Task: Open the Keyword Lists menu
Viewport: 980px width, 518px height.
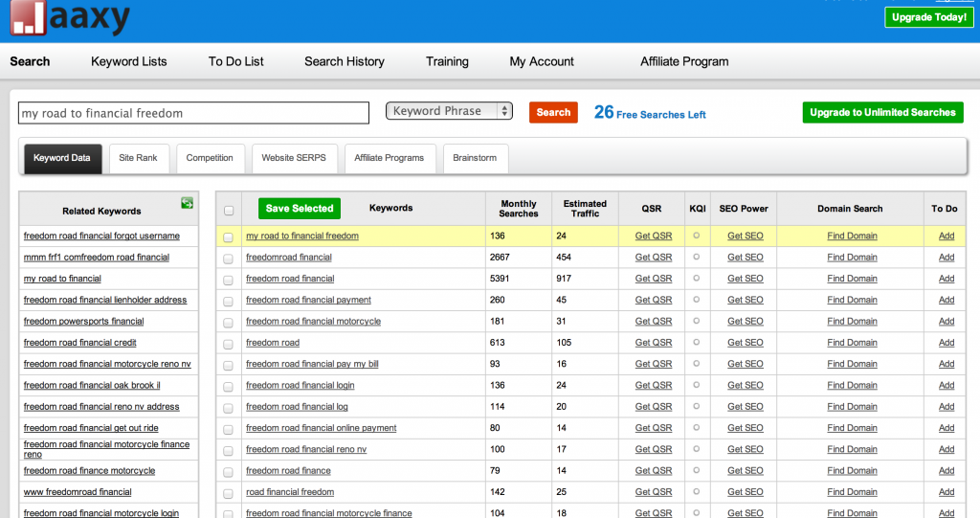Action: click(129, 61)
